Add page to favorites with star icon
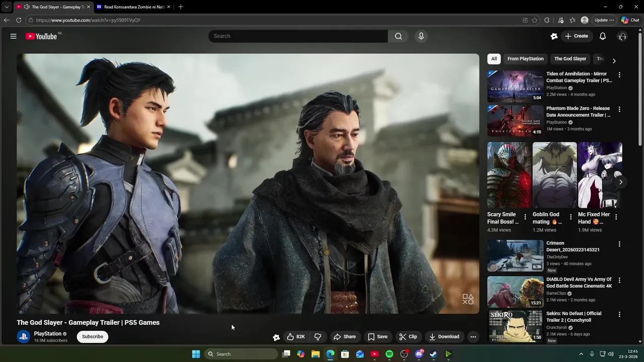 pos(534,20)
